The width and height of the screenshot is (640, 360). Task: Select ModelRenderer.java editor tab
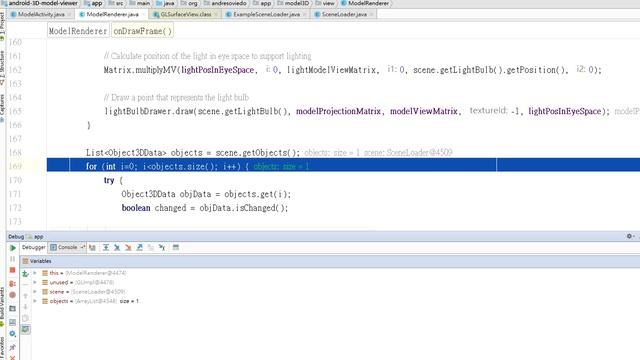[x=112, y=14]
